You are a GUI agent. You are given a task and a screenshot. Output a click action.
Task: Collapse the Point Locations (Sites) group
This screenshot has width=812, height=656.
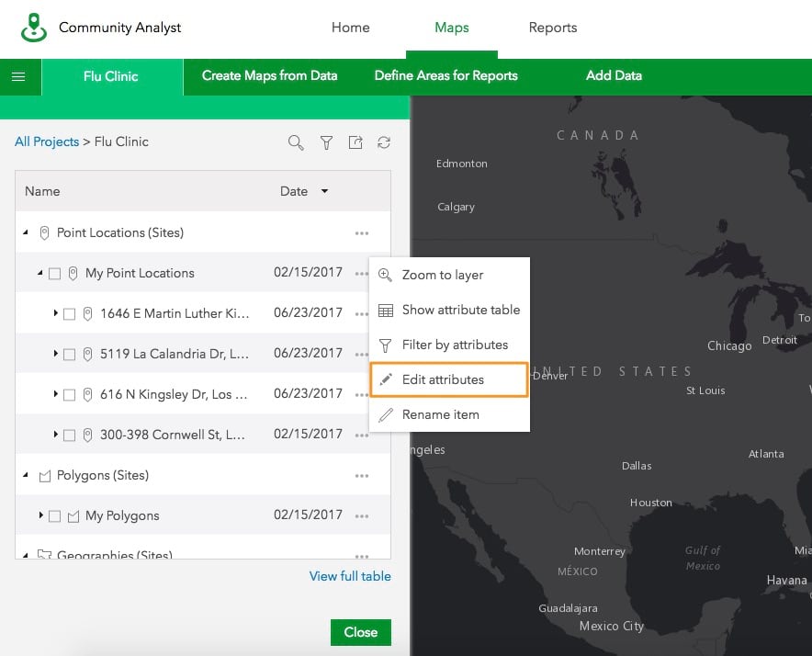tap(26, 232)
